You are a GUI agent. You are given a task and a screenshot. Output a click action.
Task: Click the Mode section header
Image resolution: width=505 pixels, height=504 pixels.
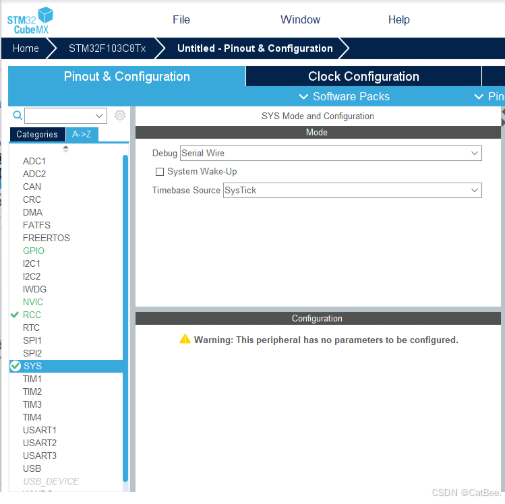pyautogui.click(x=318, y=132)
